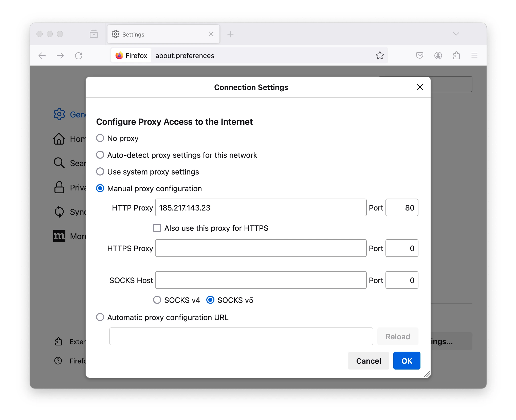Click the HTTP Proxy Port field

pyautogui.click(x=402, y=208)
